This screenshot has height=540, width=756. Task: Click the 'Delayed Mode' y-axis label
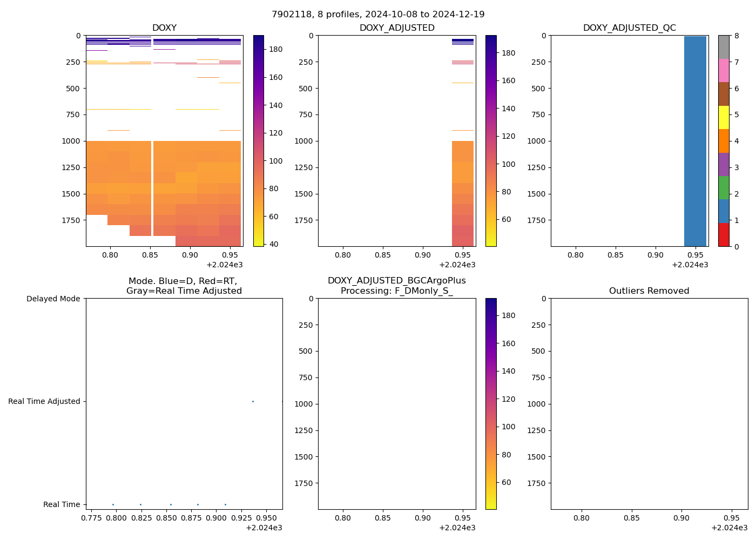(53, 299)
